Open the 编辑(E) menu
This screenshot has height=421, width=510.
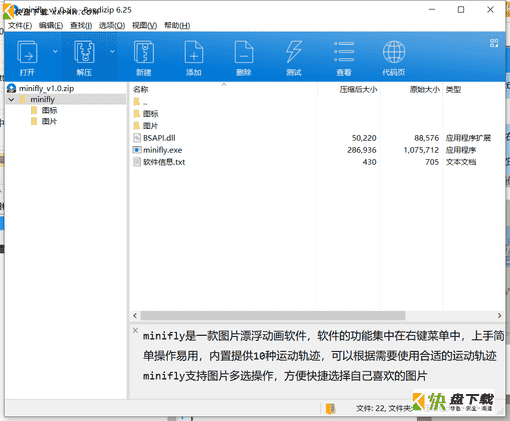pos(51,26)
